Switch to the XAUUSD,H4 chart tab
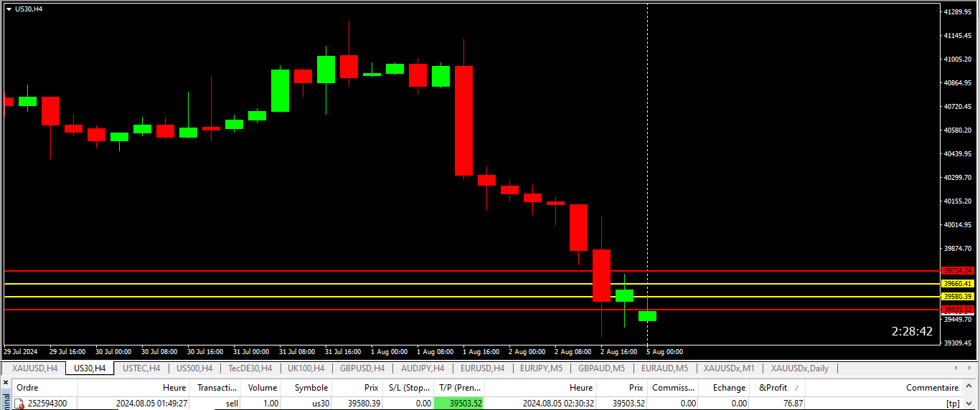The image size is (980, 410). click(34, 368)
